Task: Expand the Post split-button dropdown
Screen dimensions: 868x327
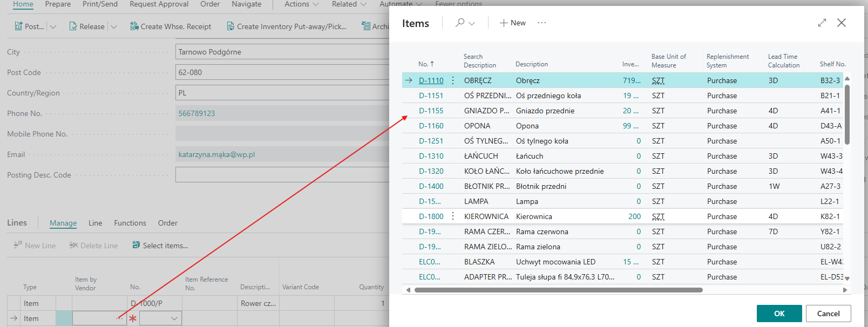Action: 53,26
